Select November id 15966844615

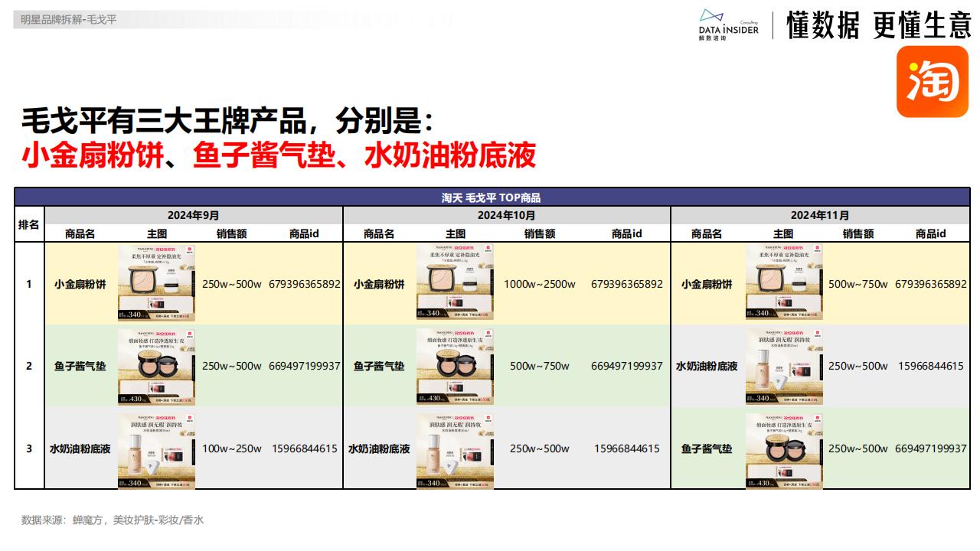[931, 367]
